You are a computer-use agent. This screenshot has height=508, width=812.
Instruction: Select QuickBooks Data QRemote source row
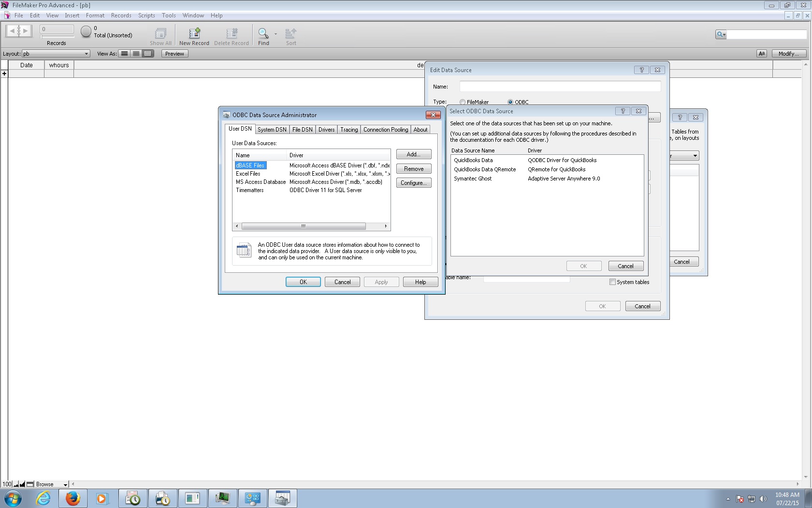point(547,169)
